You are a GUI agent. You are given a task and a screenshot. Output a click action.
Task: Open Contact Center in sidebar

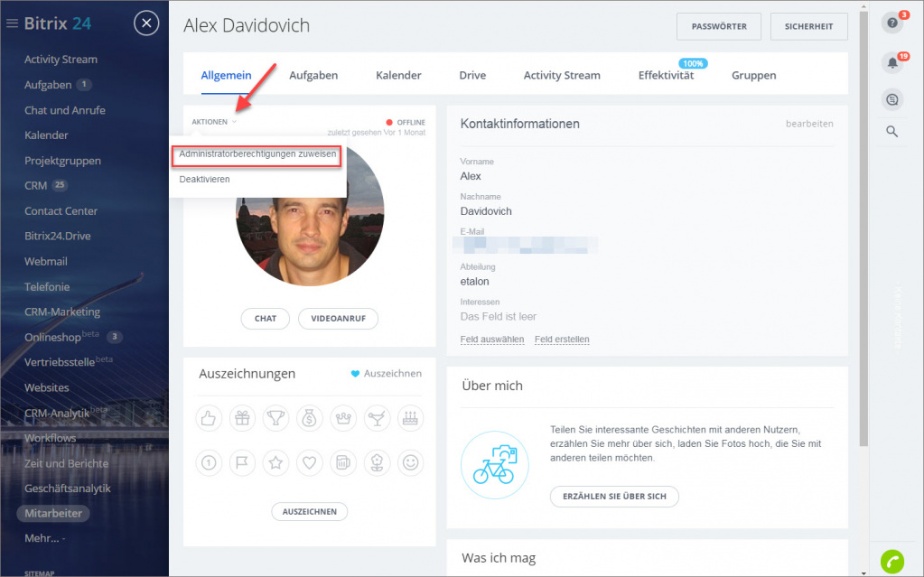pos(61,211)
